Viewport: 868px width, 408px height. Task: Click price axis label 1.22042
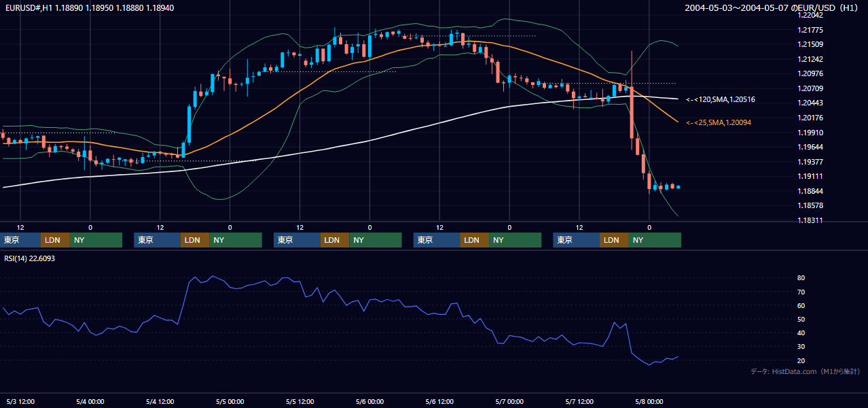(x=810, y=15)
